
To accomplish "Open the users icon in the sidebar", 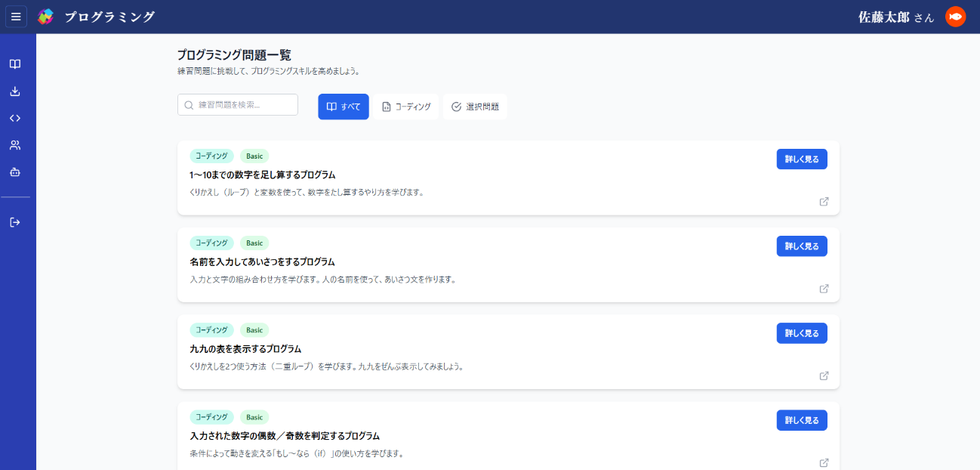I will tap(15, 145).
